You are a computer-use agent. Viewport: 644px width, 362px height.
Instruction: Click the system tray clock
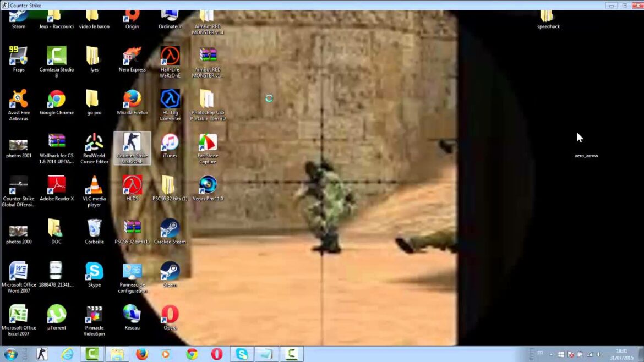pos(623,354)
